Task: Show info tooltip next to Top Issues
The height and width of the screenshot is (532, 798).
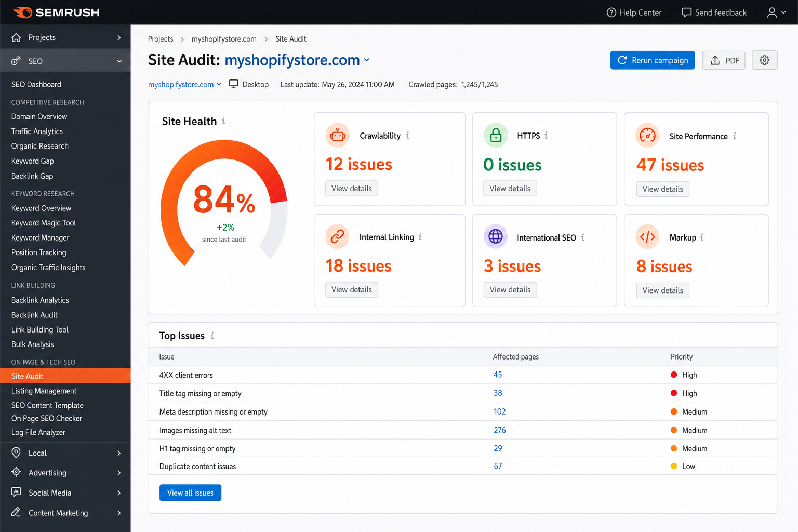Action: point(212,336)
